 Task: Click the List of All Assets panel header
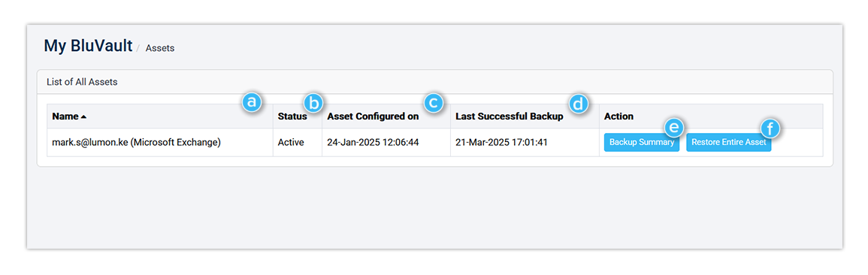434,82
